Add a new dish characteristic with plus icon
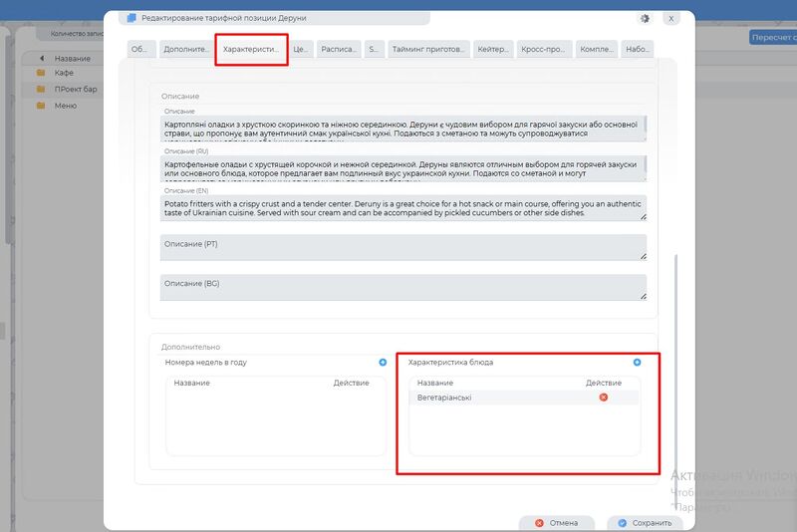 (x=638, y=363)
